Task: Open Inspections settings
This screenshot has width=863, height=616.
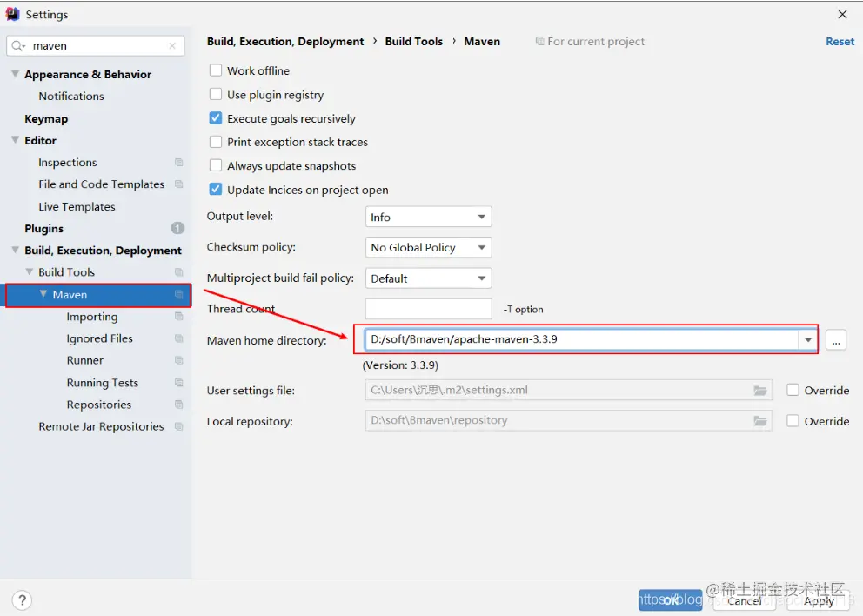Action: point(68,163)
